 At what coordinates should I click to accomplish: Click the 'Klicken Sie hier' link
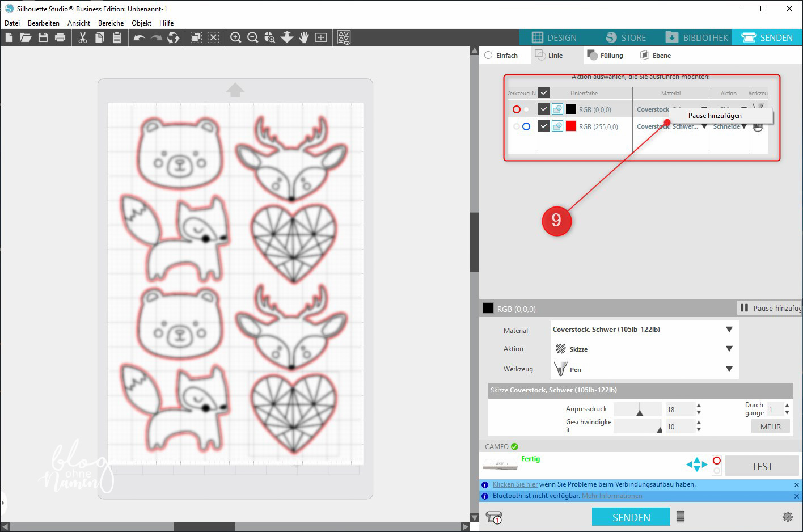point(515,484)
